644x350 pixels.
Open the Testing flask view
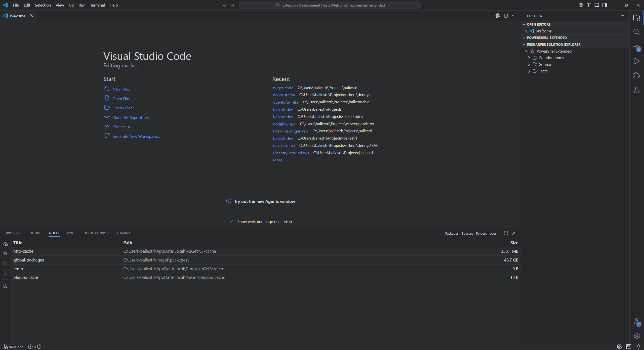[636, 90]
